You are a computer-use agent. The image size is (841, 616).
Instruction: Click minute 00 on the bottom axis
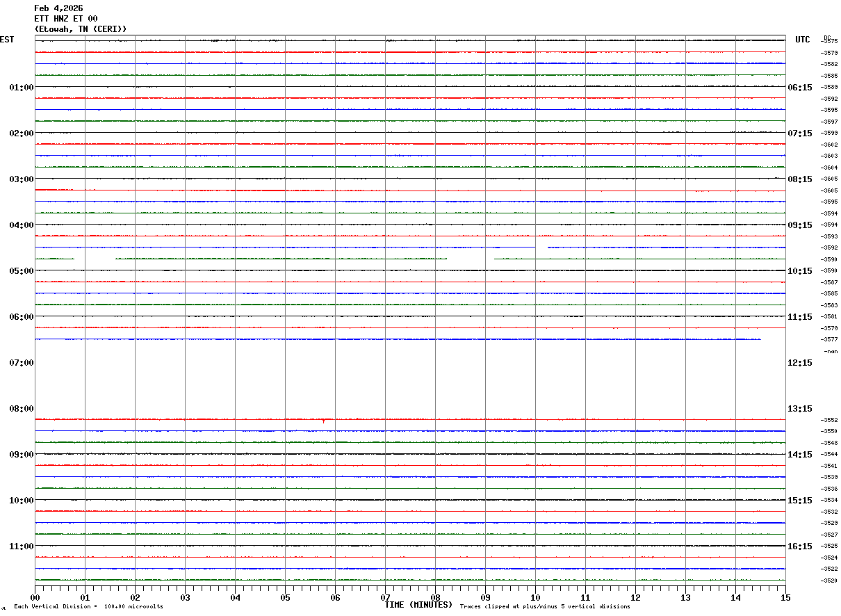[x=35, y=598]
